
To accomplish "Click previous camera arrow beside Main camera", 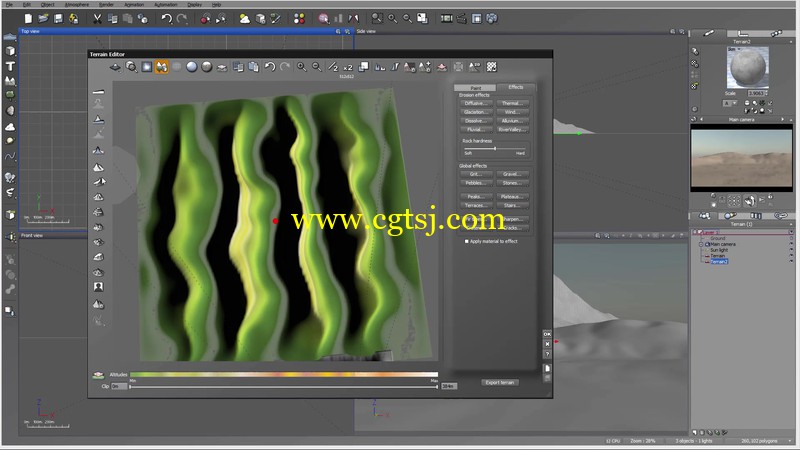I will pos(701,119).
